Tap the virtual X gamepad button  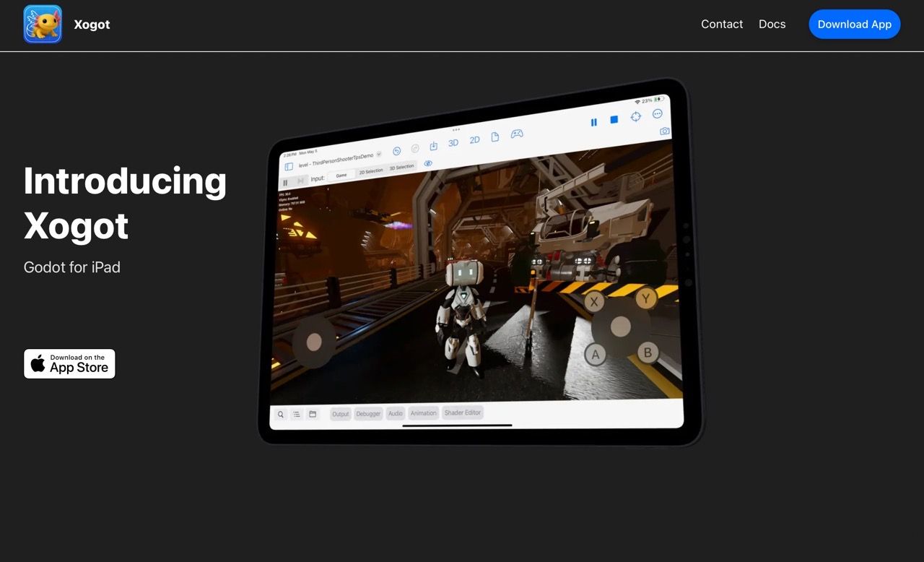click(x=594, y=301)
